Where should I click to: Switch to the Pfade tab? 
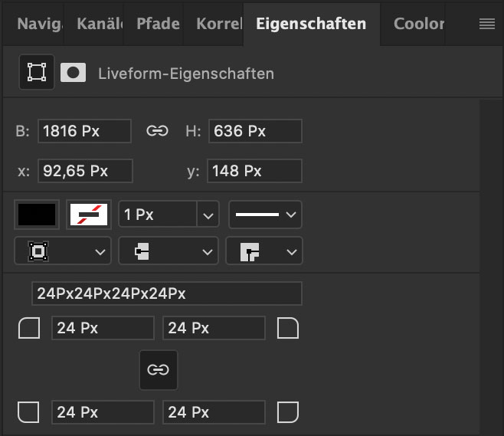(158, 24)
